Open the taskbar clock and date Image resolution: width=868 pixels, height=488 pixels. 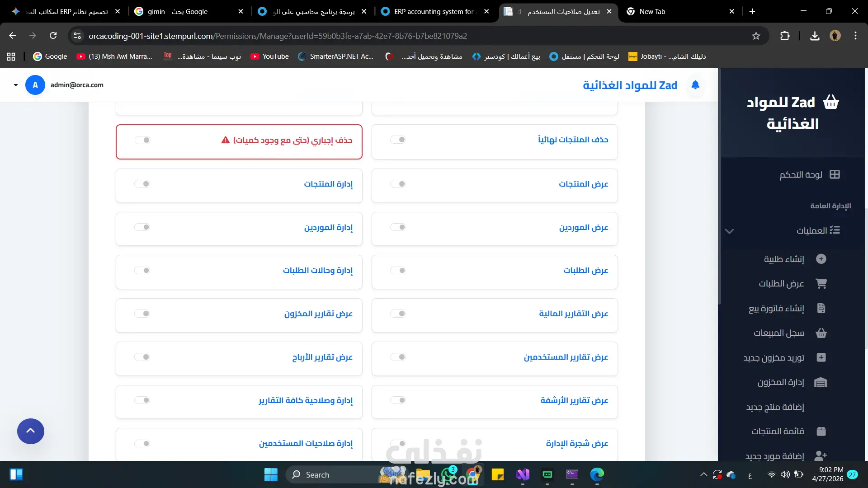827,474
